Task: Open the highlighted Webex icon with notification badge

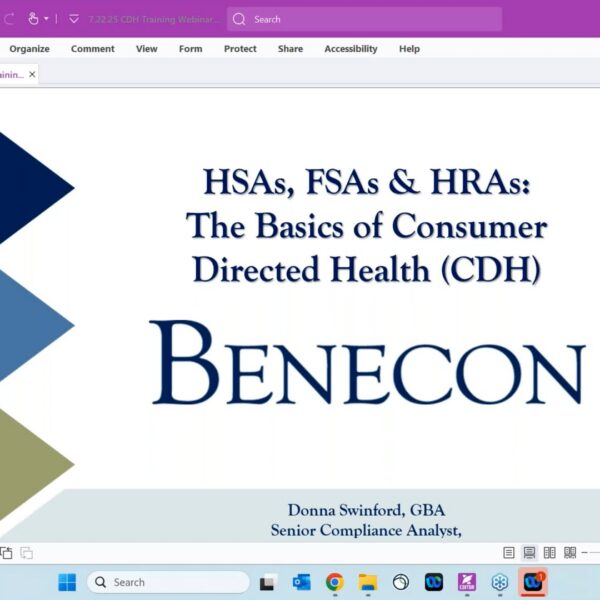Action: (x=533, y=582)
